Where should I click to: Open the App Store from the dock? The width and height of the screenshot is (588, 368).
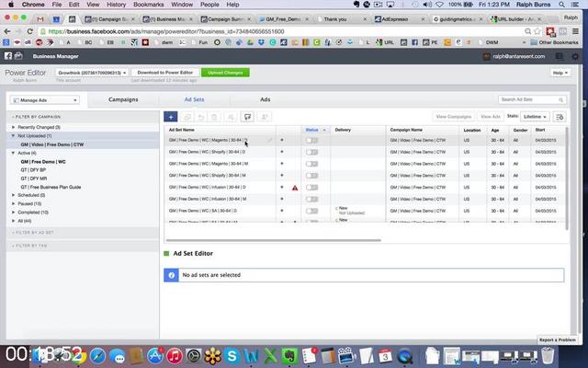[155, 356]
